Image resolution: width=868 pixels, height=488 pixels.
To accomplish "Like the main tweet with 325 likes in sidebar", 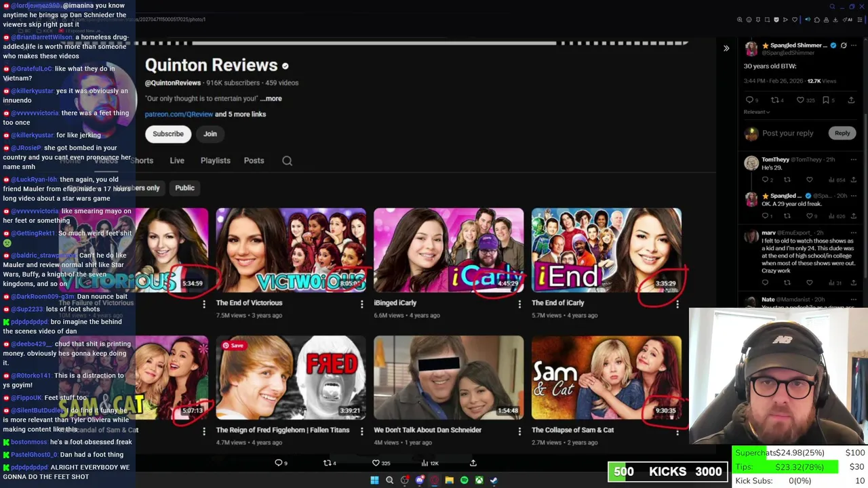I will (800, 100).
